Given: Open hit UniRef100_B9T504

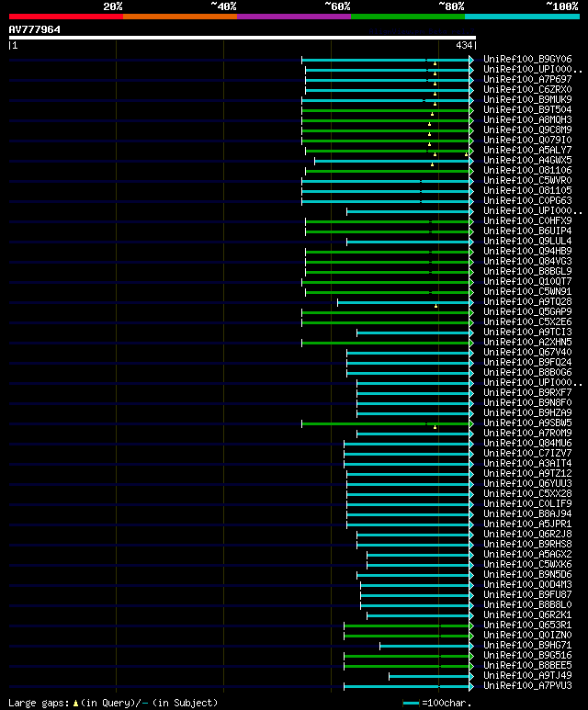Looking at the screenshot, I should pyautogui.click(x=527, y=110).
